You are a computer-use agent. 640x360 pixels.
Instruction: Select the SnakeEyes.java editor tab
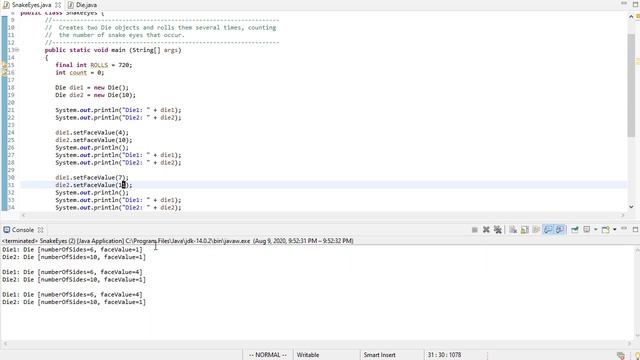click(31, 5)
